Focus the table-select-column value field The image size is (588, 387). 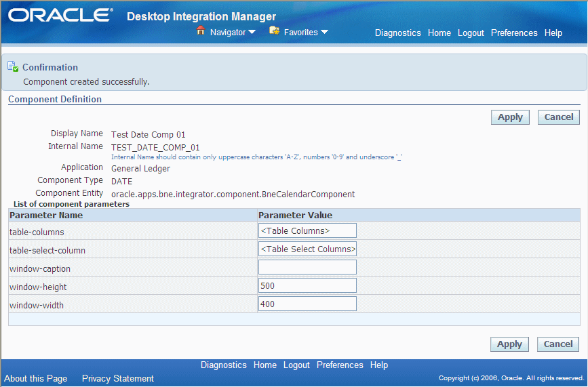307,249
